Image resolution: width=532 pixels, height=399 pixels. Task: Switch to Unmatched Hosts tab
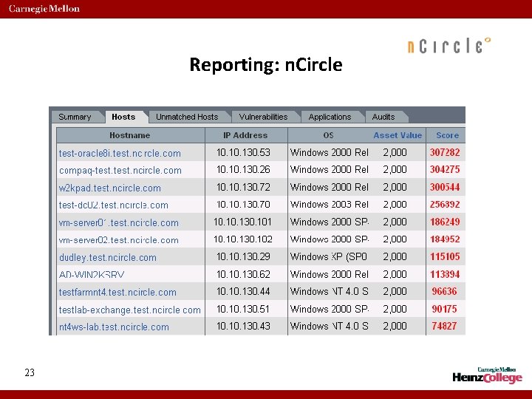(x=187, y=117)
